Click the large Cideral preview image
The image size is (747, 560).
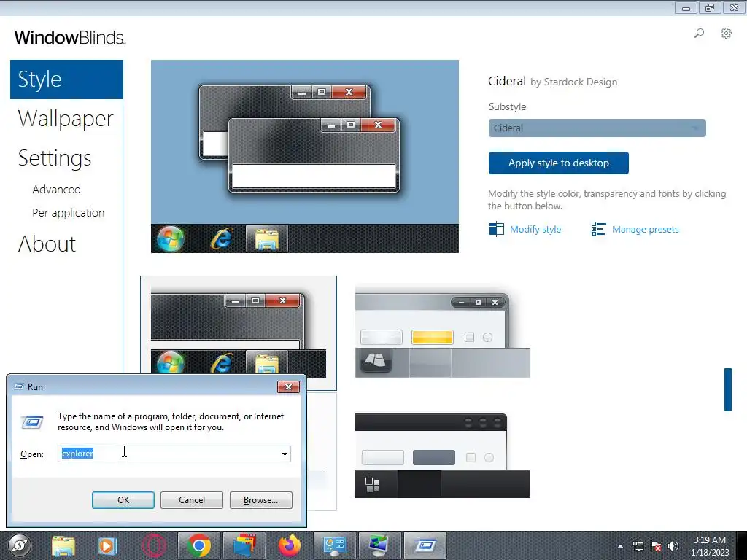(305, 156)
